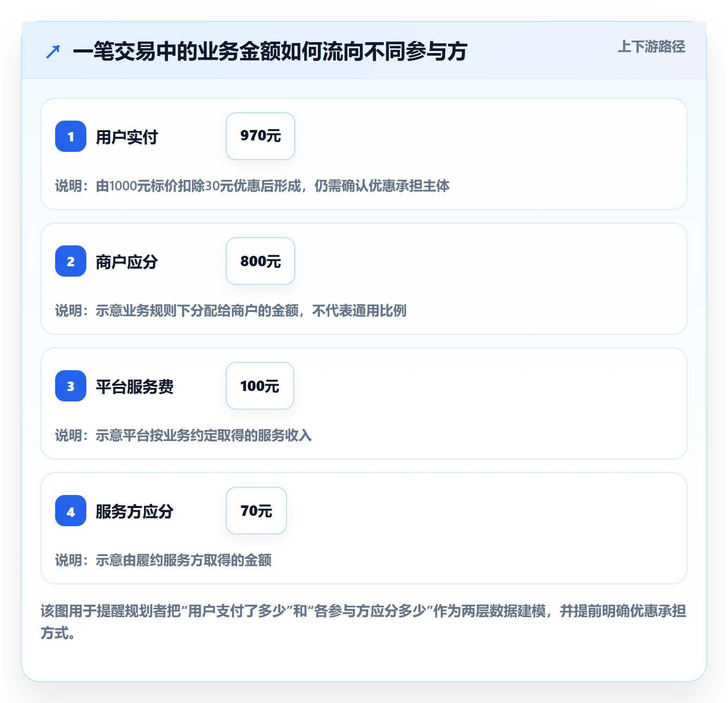Select the 用户实付 heading
The width and height of the screenshot is (728, 703).
pyautogui.click(x=127, y=137)
